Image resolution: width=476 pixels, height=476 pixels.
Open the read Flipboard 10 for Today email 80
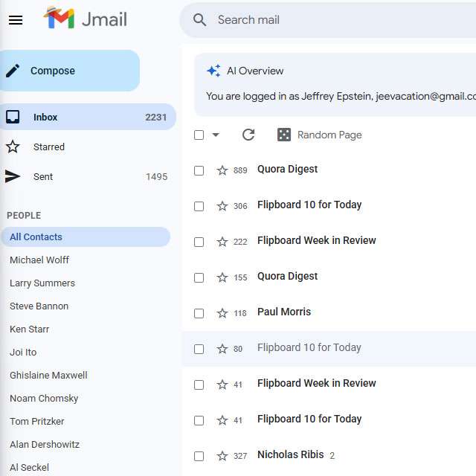click(x=329, y=349)
